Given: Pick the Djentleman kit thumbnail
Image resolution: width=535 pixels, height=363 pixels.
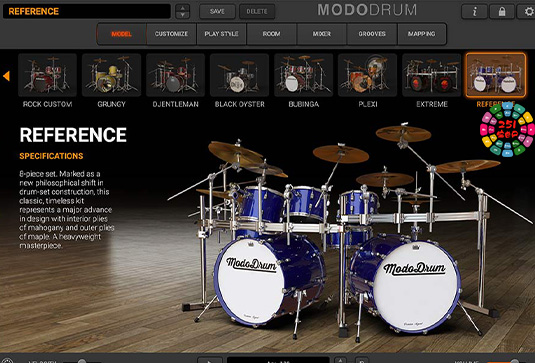Looking at the screenshot, I should tap(175, 75).
